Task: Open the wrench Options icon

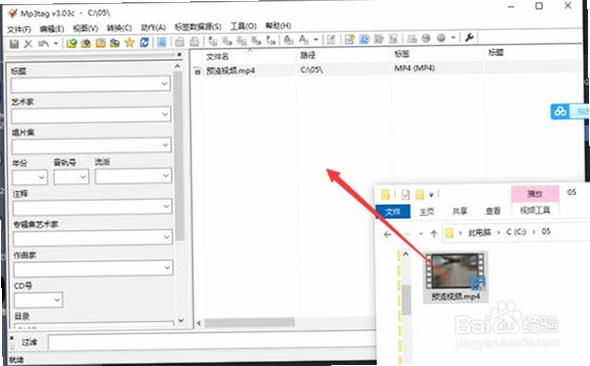Action: click(469, 37)
